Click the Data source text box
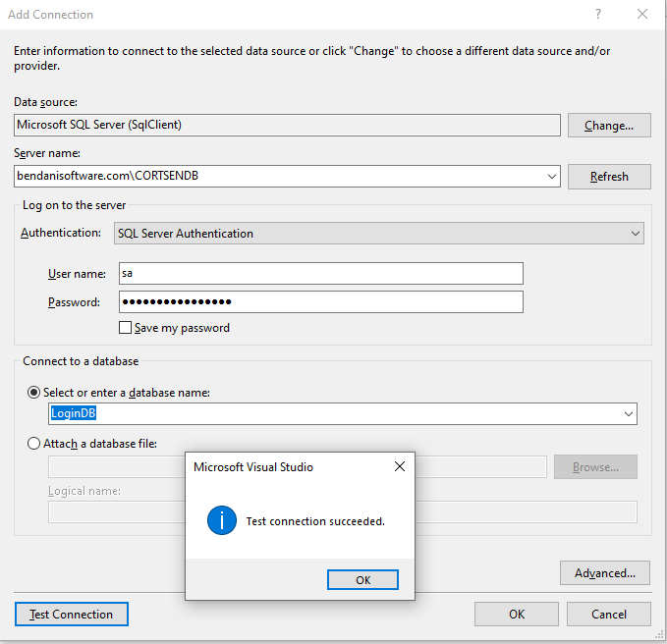The height and width of the screenshot is (644, 667). pos(288,126)
